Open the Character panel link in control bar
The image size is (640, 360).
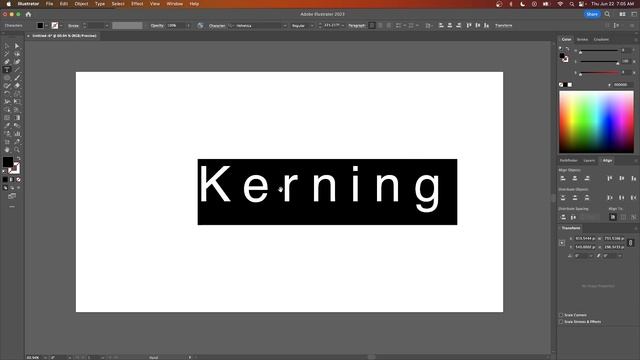[x=217, y=25]
